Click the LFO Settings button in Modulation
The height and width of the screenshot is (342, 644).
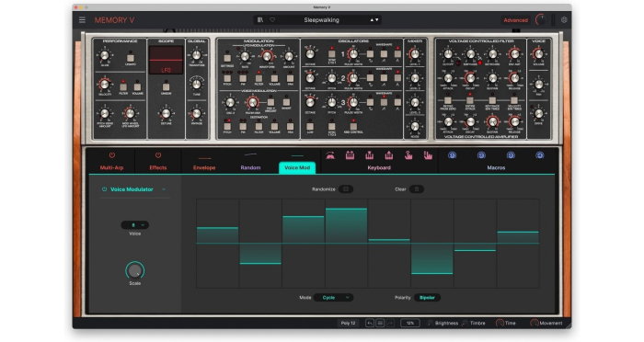click(227, 58)
